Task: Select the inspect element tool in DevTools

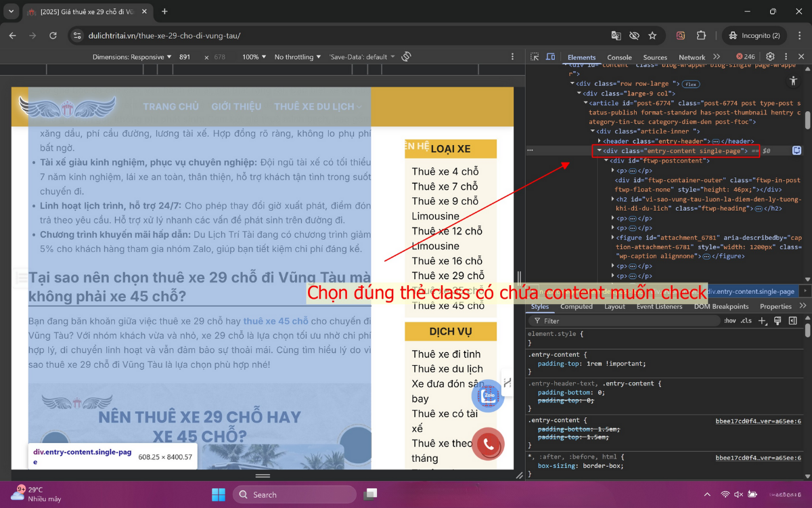Action: point(535,58)
